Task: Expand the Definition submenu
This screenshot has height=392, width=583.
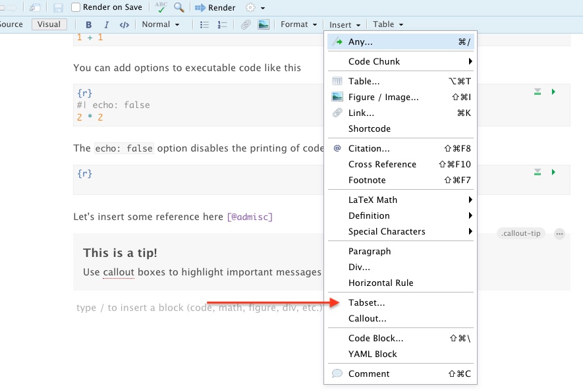Action: point(401,215)
